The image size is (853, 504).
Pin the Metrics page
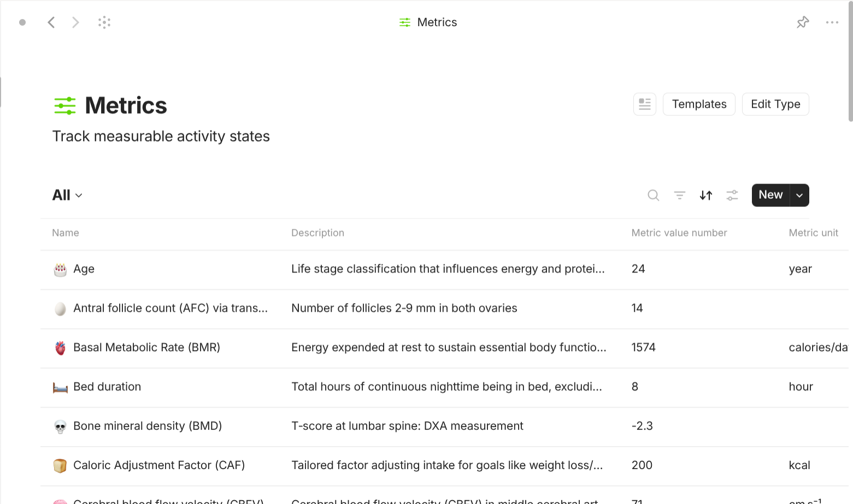click(x=802, y=22)
